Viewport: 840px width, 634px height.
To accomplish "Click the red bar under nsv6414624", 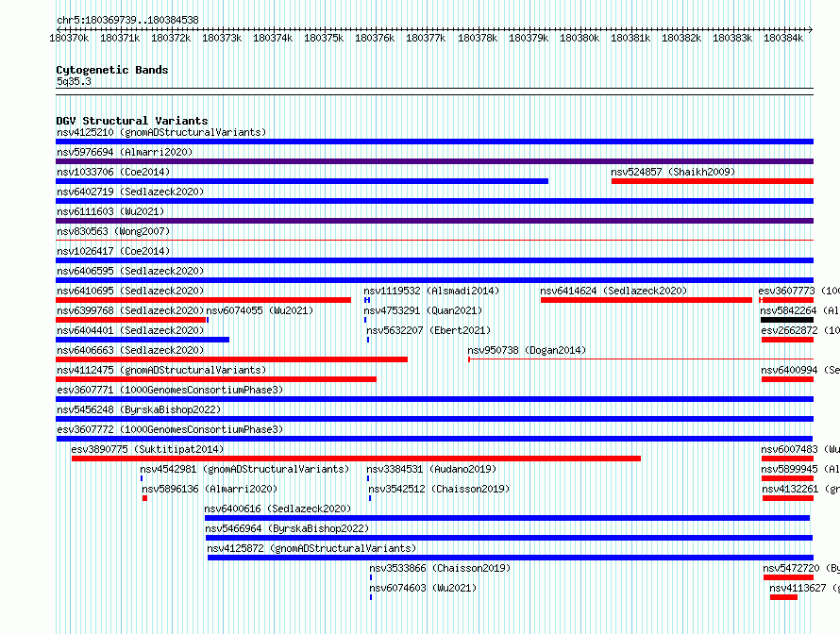I will tap(647, 300).
